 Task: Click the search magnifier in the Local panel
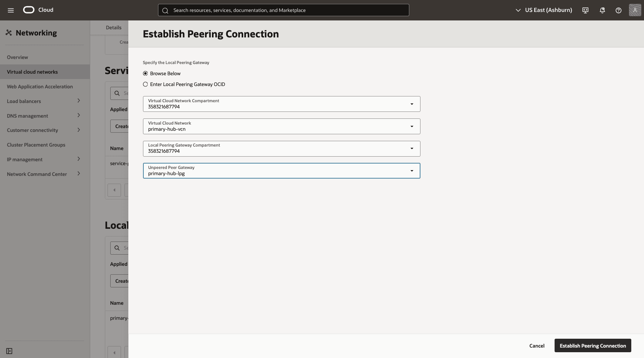[x=117, y=248]
